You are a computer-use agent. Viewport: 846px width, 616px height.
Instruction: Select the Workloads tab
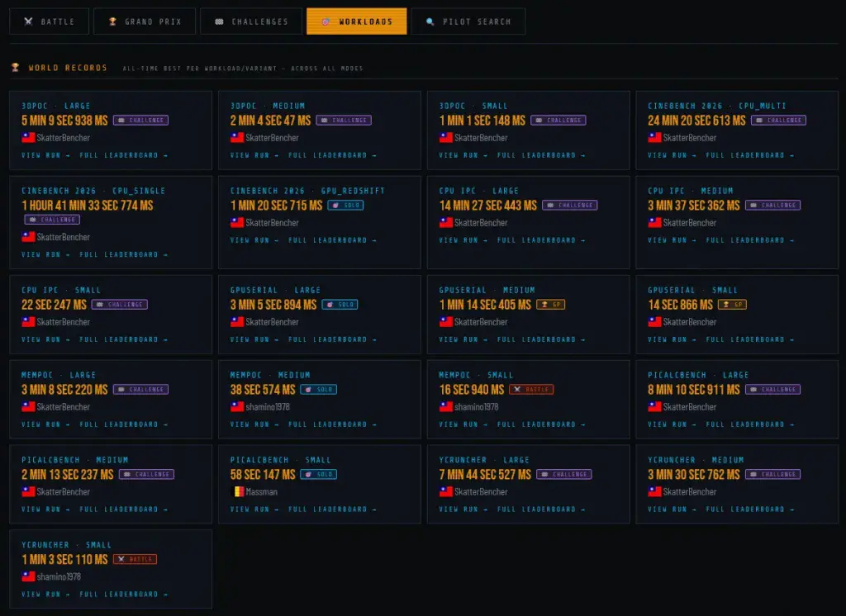click(357, 21)
